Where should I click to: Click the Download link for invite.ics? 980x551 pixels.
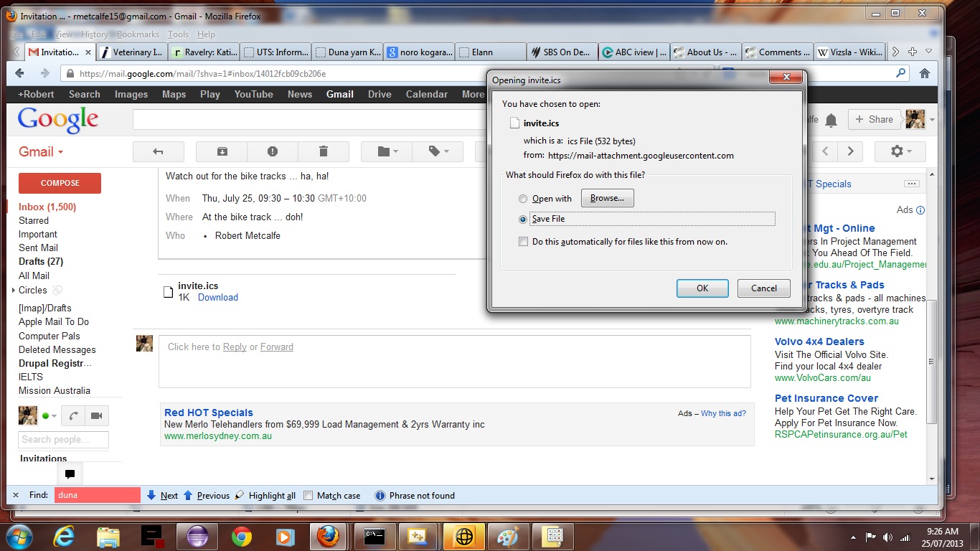pyautogui.click(x=217, y=298)
